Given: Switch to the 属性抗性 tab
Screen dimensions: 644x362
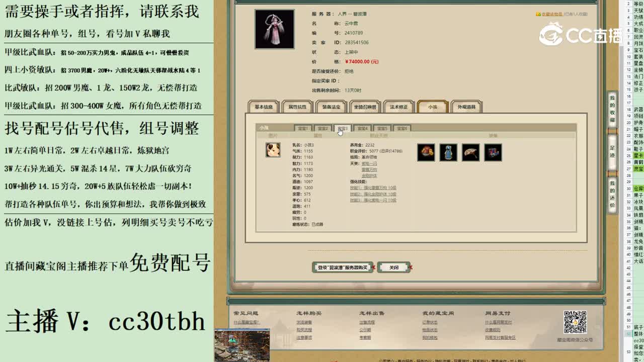Looking at the screenshot, I should point(297,107).
